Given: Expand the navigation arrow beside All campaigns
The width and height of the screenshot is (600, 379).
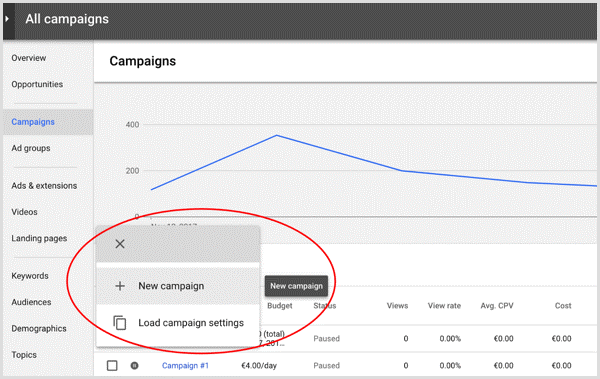Looking at the screenshot, I should [7, 19].
